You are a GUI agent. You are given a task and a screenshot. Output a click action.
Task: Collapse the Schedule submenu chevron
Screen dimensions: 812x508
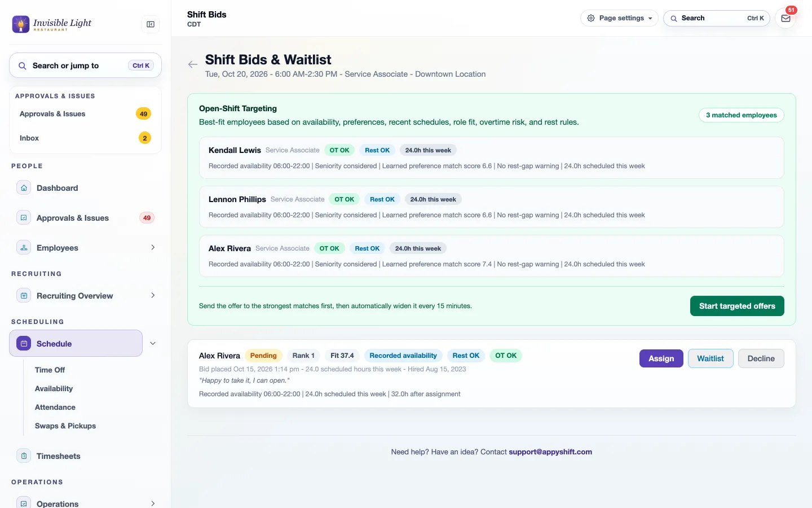point(153,344)
